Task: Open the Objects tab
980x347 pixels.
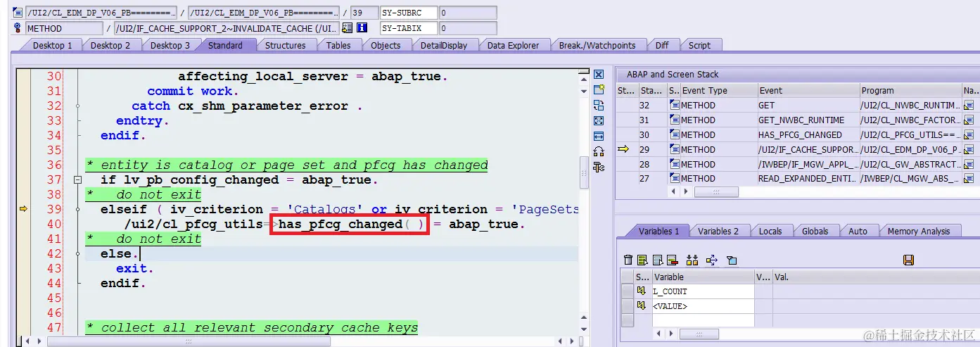Action: (386, 45)
